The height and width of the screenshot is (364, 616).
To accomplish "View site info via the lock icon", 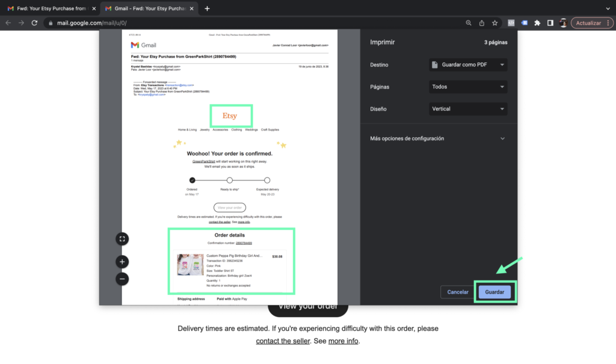I will coord(51,23).
